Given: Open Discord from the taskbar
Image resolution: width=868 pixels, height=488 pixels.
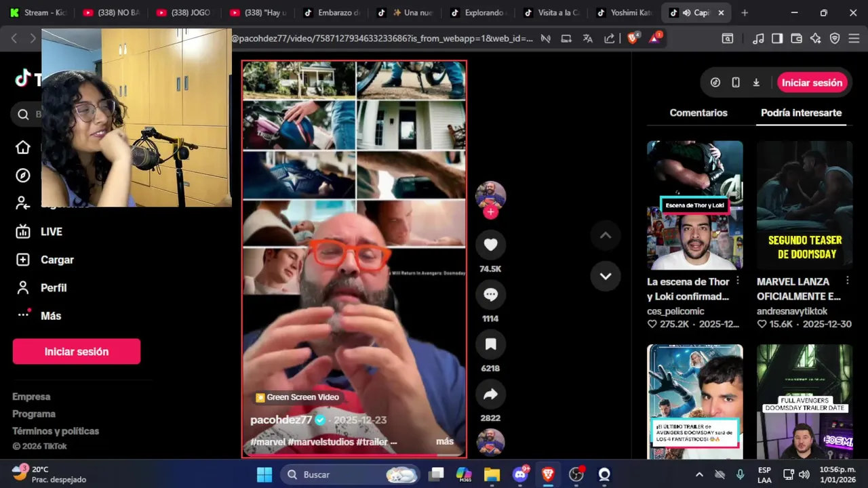Looking at the screenshot, I should 520,474.
